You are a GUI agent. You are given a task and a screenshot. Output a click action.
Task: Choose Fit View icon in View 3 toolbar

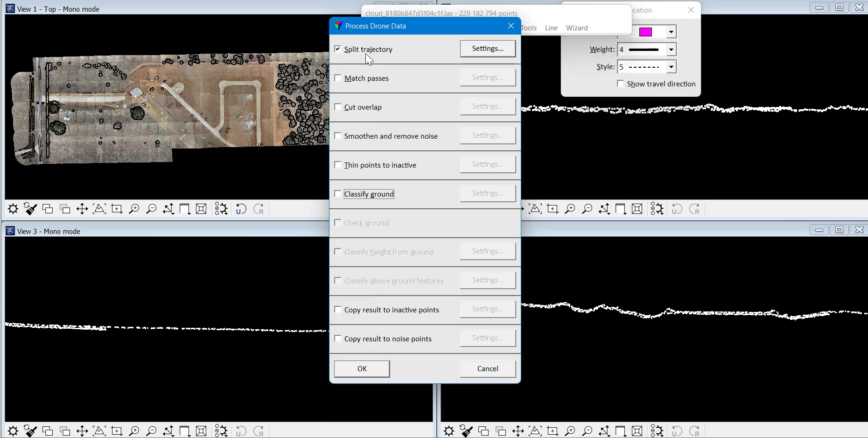click(x=99, y=431)
